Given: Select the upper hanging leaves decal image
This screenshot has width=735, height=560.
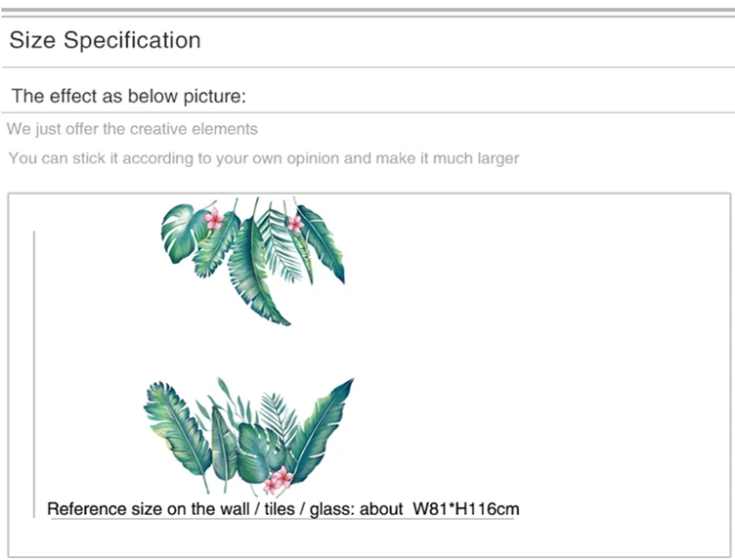Looking at the screenshot, I should coord(253,261).
